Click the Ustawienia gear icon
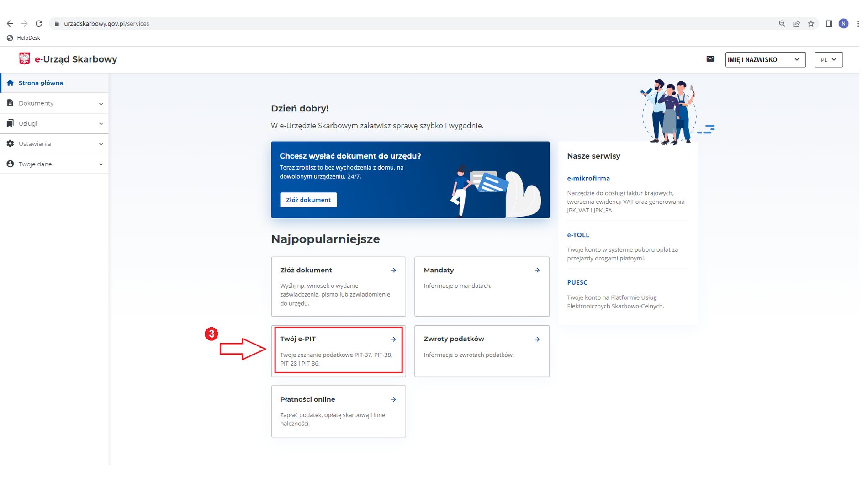The height and width of the screenshot is (488, 868). coord(10,143)
